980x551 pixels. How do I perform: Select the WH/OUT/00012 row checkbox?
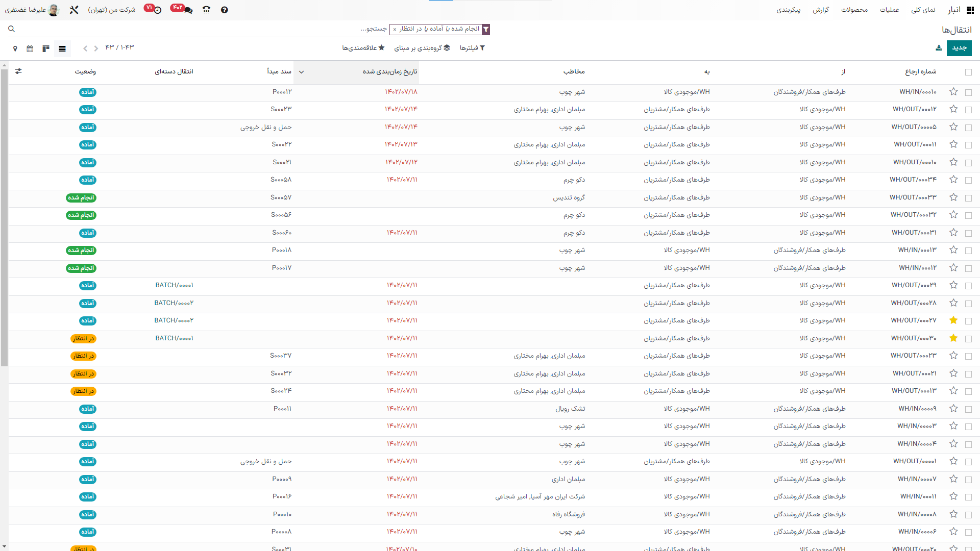[968, 110]
